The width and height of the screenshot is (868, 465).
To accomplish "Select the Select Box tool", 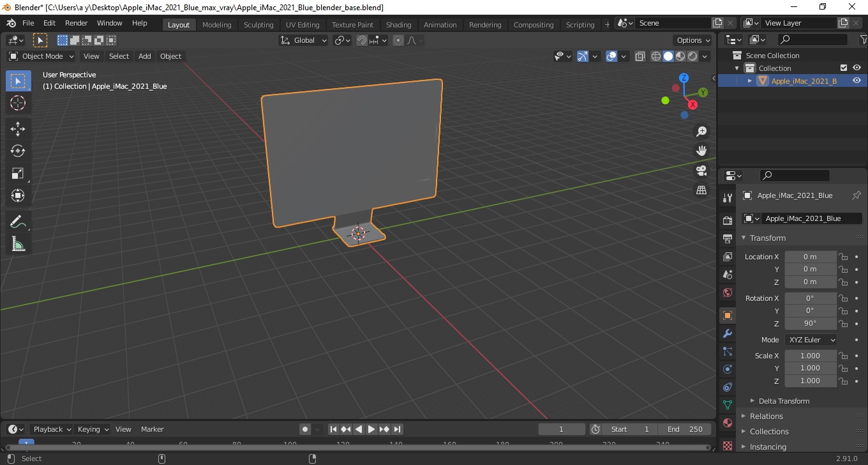I will pyautogui.click(x=18, y=81).
